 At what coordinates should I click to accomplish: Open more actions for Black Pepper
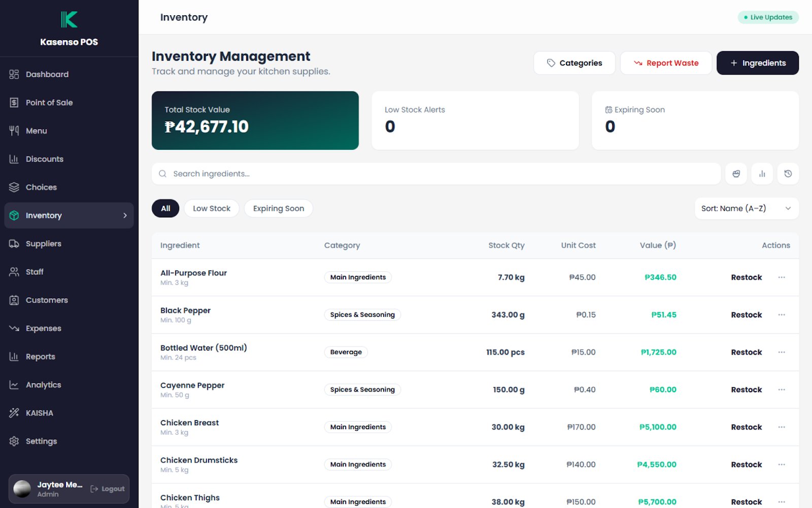(x=782, y=315)
